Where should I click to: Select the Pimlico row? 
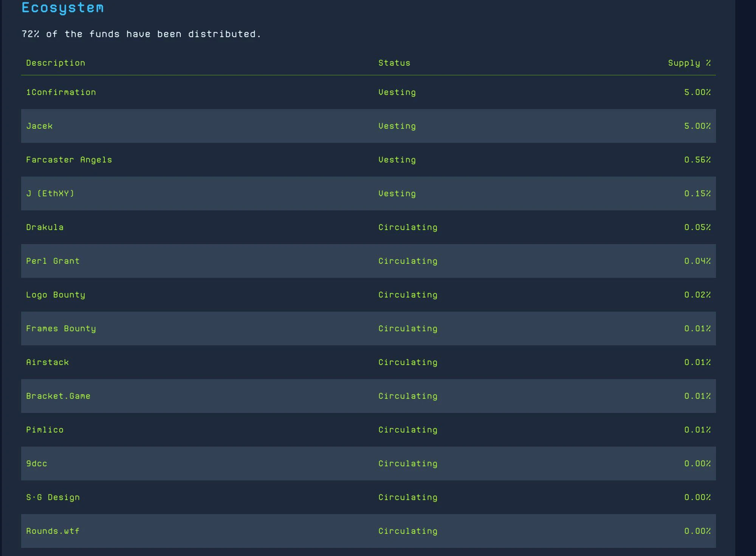tap(45, 430)
